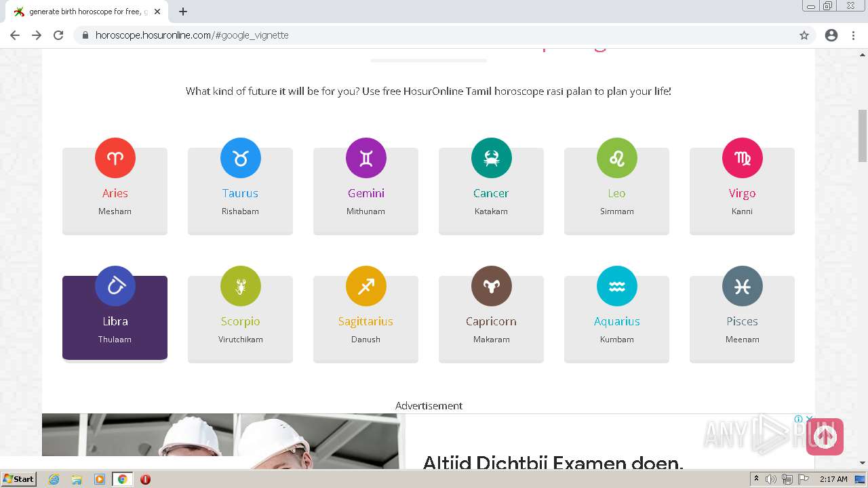This screenshot has width=868, height=488.
Task: Click the Simmam text under Leo
Action: (617, 211)
